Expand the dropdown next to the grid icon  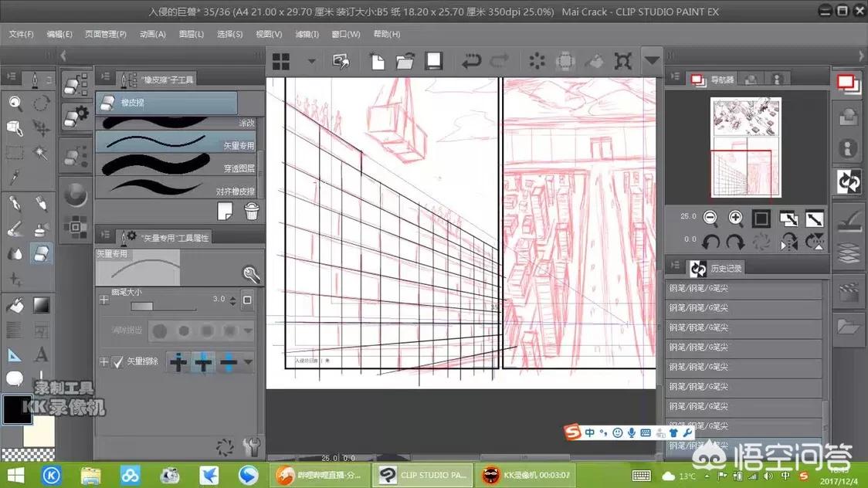(312, 61)
